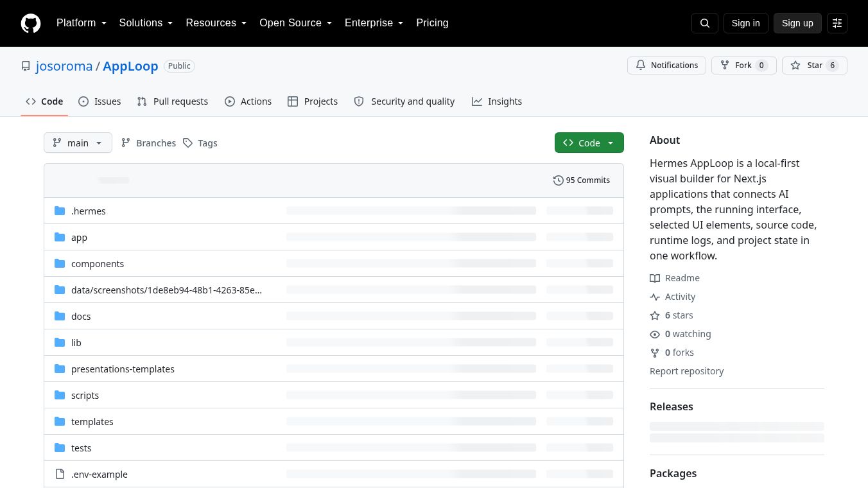
Task: Click the components folder icon
Action: click(60, 263)
